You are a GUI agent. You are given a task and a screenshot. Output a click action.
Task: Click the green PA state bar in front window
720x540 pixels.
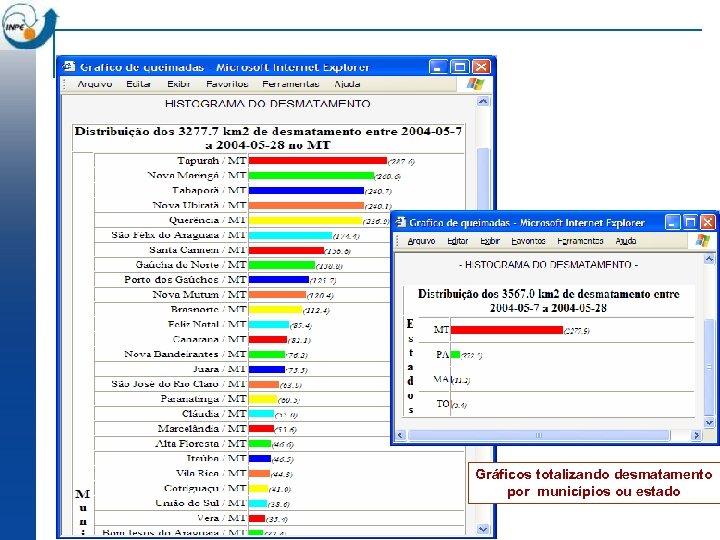click(456, 354)
